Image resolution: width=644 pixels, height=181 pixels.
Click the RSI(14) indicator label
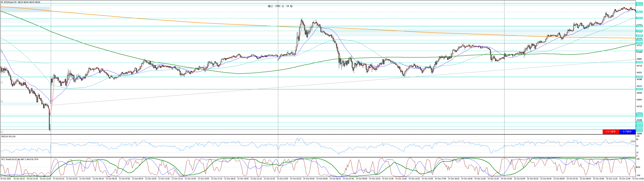pos(8,137)
